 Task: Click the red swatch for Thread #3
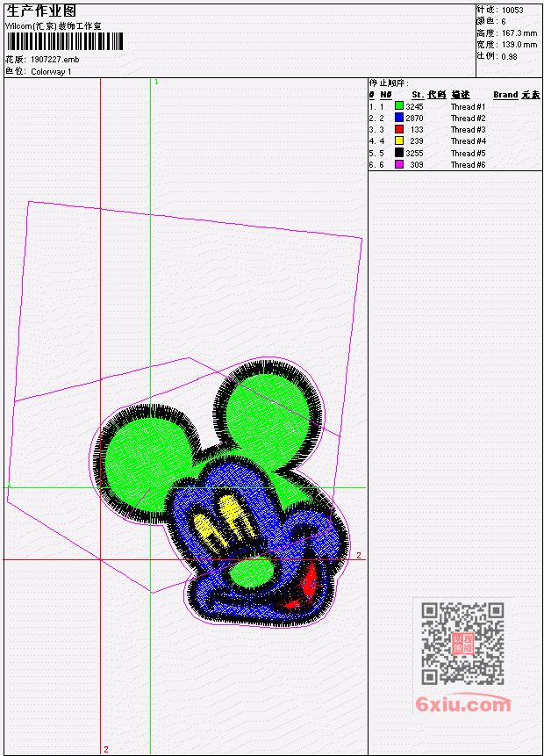(399, 129)
